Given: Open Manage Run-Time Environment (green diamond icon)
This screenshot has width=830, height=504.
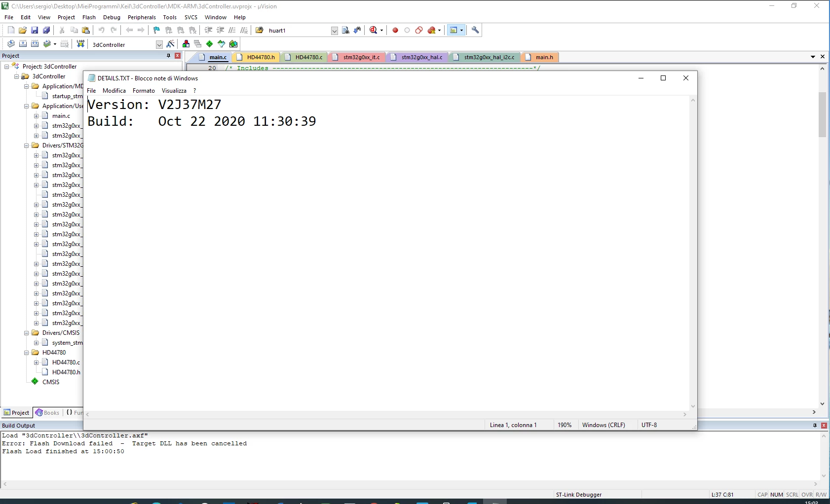Looking at the screenshot, I should pyautogui.click(x=210, y=44).
